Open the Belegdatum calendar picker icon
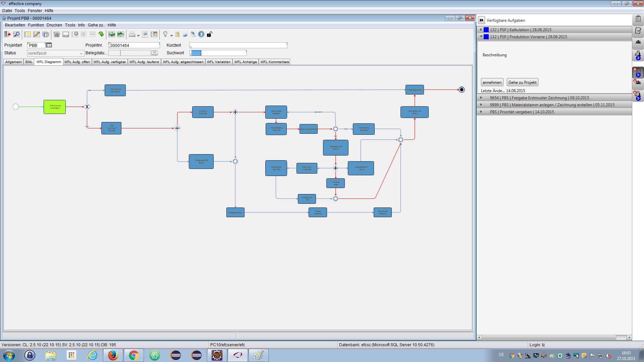Screen dimensions: 644x362 tap(155, 53)
